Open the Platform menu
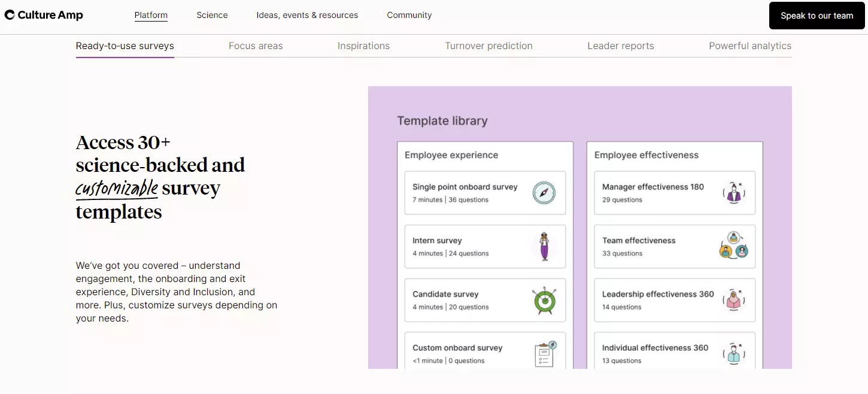Screen dimensions: 868x394 point(151,15)
